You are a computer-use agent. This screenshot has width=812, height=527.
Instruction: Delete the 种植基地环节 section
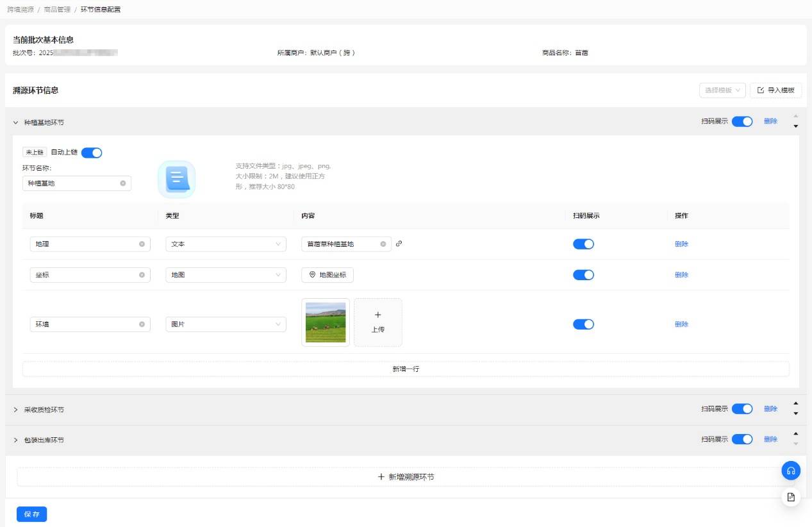[770, 121]
